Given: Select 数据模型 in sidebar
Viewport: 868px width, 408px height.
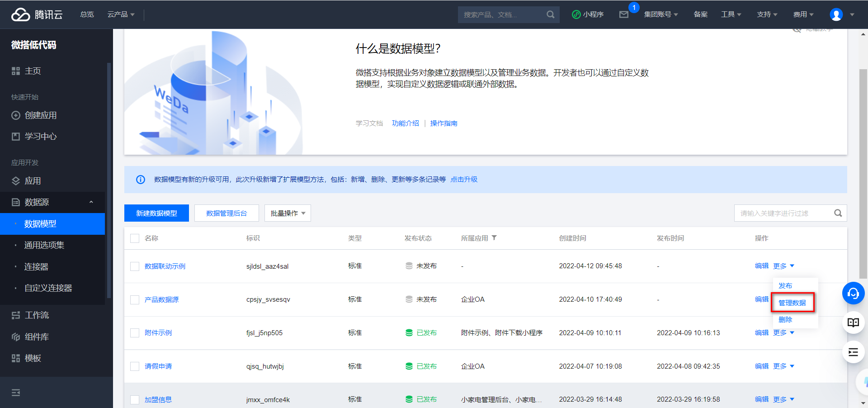Looking at the screenshot, I should click(52, 224).
